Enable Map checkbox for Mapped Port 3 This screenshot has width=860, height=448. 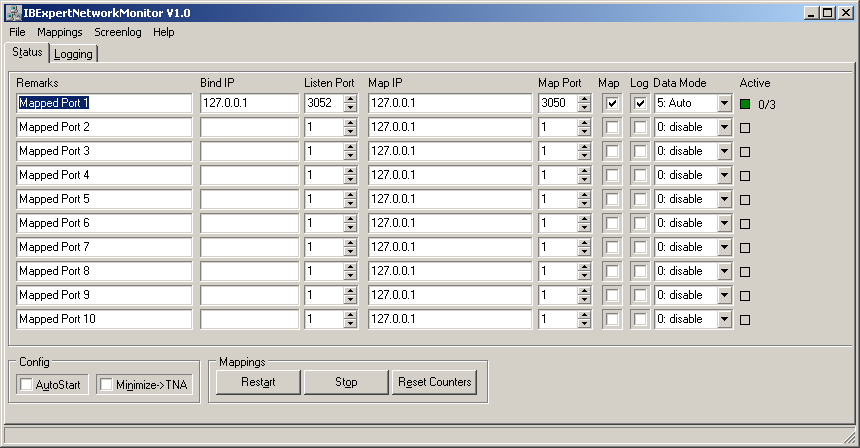tap(612, 151)
